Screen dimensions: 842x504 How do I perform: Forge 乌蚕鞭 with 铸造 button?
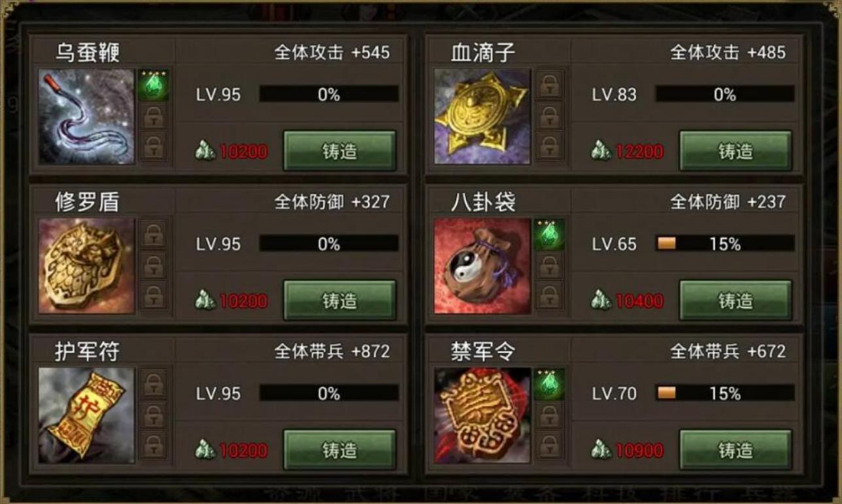click(x=339, y=151)
